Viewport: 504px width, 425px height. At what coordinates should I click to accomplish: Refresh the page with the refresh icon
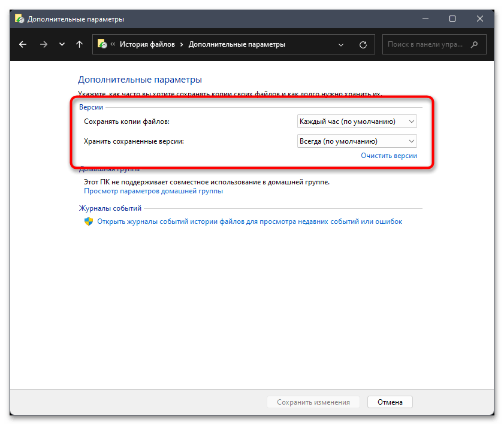(x=363, y=44)
